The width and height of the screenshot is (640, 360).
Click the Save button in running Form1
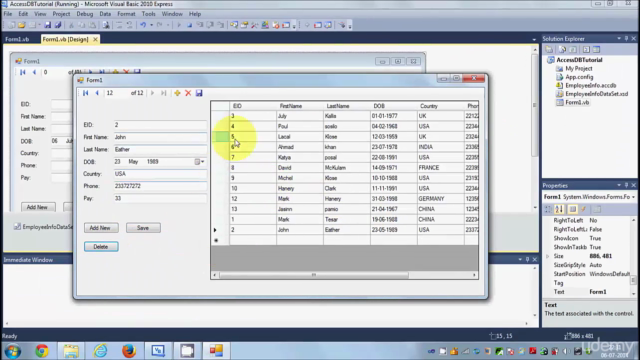(143, 228)
